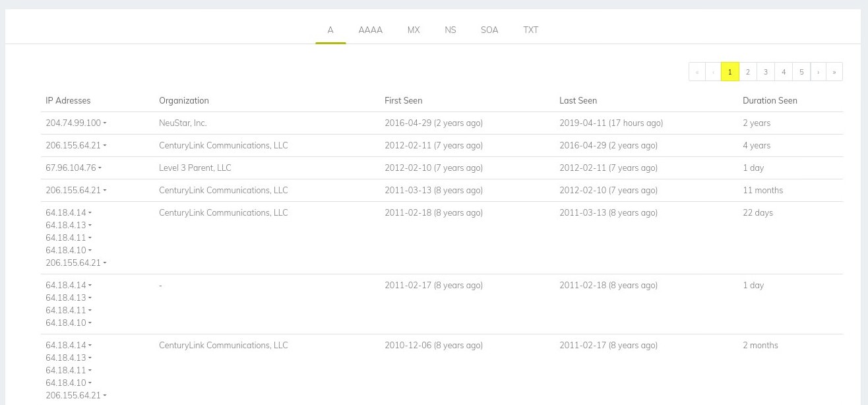Click the Last Seen column header
Image resolution: width=868 pixels, height=405 pixels.
tap(578, 100)
